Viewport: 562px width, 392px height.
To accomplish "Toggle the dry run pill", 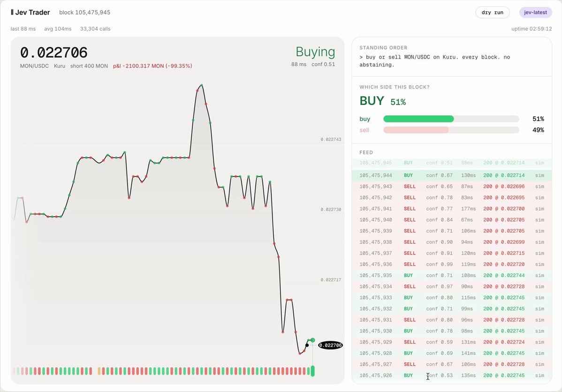I will coord(493,12).
